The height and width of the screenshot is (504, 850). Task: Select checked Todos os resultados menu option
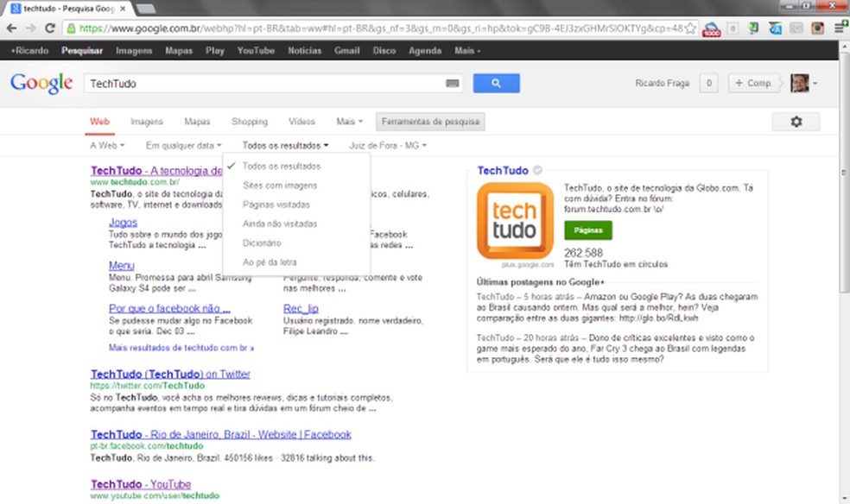click(296, 167)
